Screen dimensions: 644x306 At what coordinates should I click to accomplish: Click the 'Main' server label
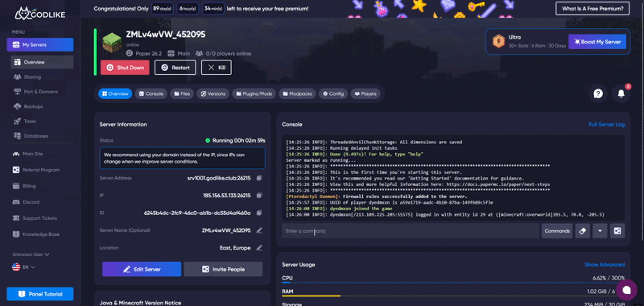(184, 53)
